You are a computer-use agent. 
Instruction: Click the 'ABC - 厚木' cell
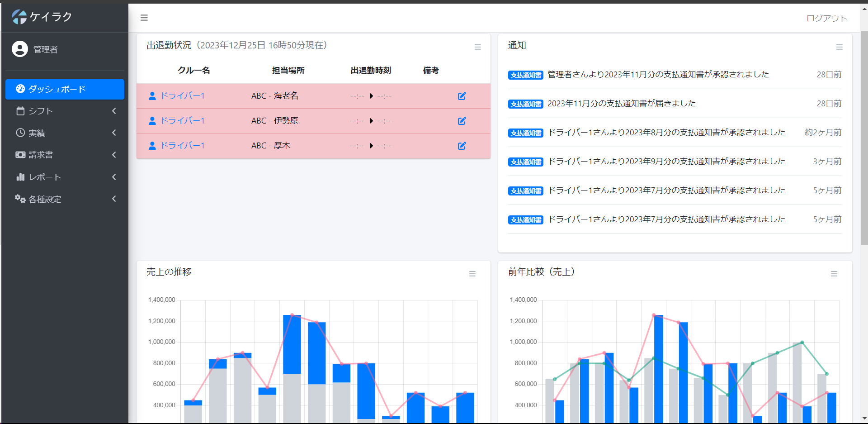tap(271, 146)
